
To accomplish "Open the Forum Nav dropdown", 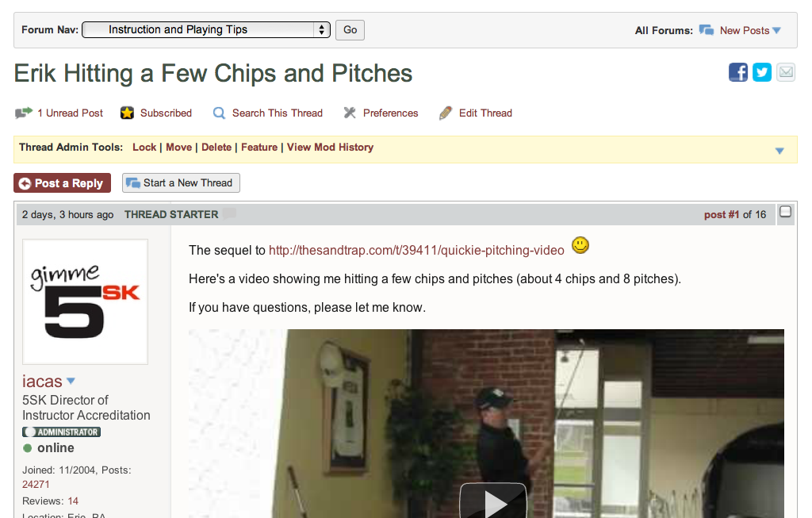I will coord(206,29).
